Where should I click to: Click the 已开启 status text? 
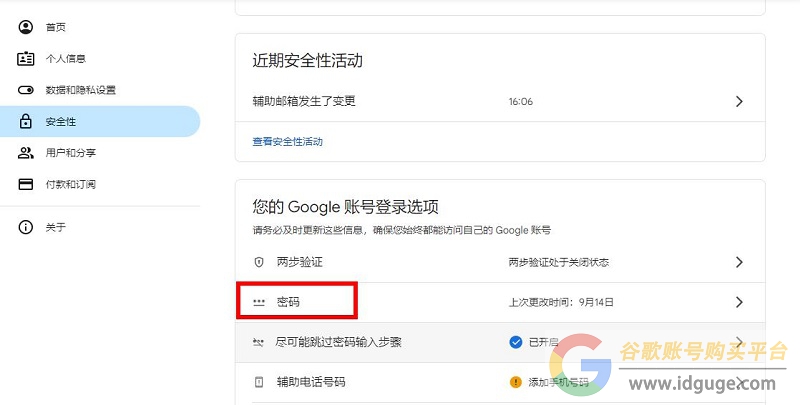(x=543, y=342)
